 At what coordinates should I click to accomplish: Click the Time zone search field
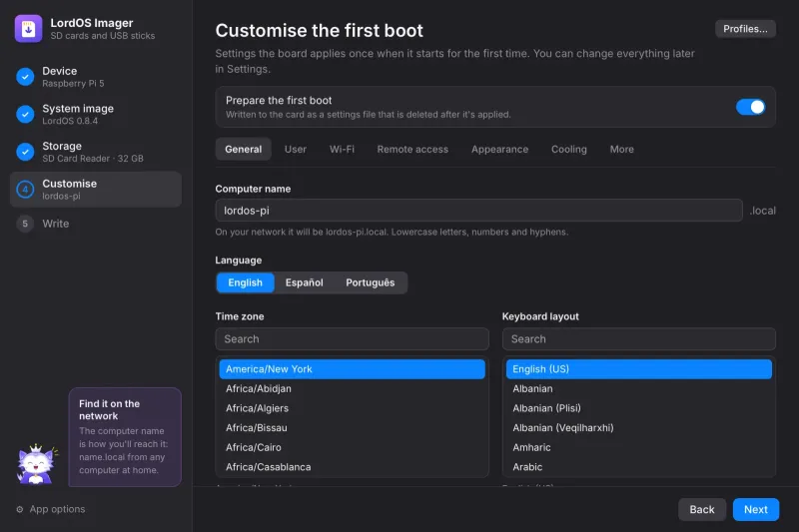[x=353, y=339]
